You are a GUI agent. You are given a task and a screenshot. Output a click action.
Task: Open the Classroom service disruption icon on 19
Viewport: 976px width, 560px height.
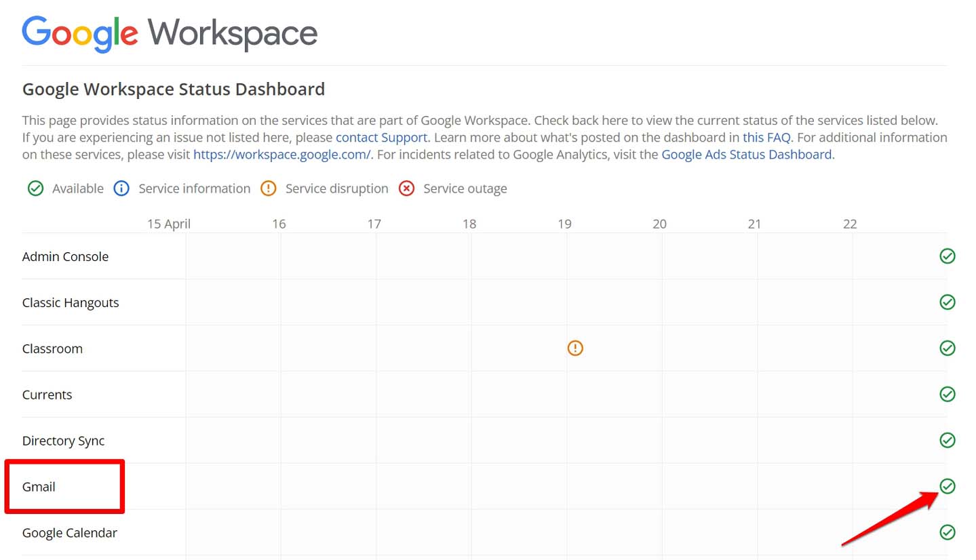tap(575, 348)
